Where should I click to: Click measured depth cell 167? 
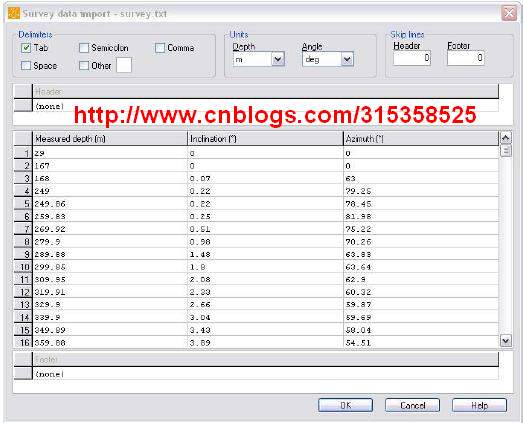coord(110,166)
